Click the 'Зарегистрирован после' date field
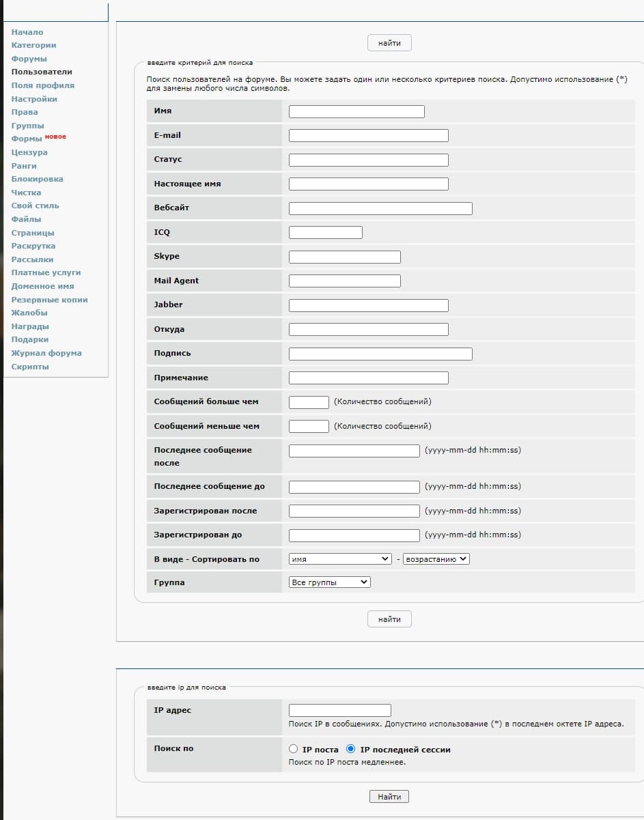This screenshot has height=820, width=644. (354, 511)
